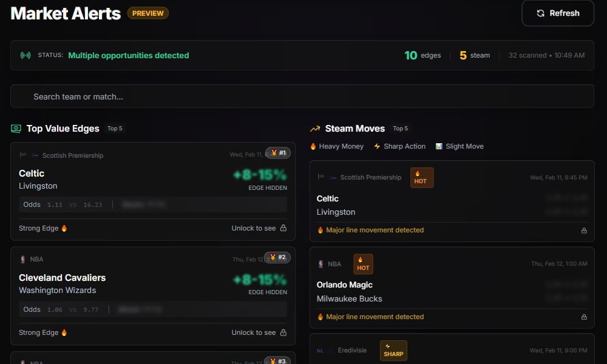The height and width of the screenshot is (364, 607).
Task: Click the broadcast status icon next to STATUS
Action: (24, 55)
